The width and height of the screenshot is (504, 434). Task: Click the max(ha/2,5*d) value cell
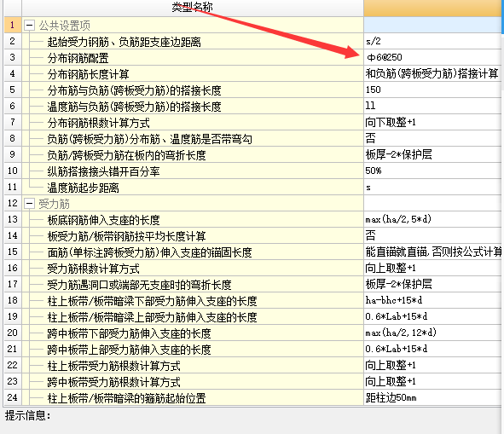point(432,220)
